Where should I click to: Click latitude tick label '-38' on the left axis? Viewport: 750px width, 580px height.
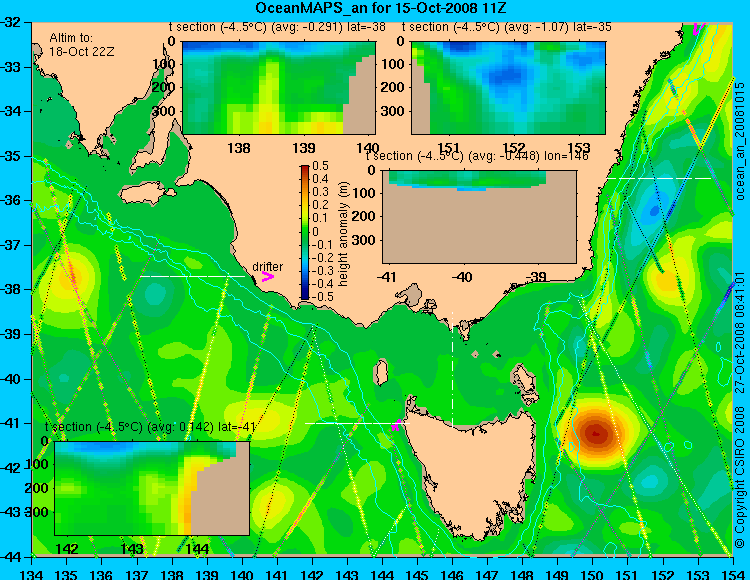(x=10, y=289)
